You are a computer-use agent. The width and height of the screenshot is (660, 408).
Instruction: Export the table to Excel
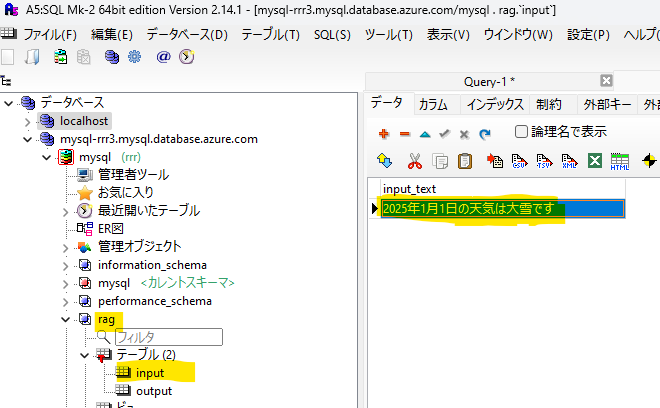[x=595, y=161]
